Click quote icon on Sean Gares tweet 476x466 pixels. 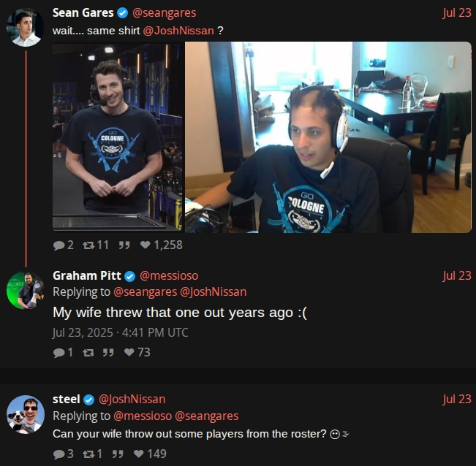tap(124, 245)
